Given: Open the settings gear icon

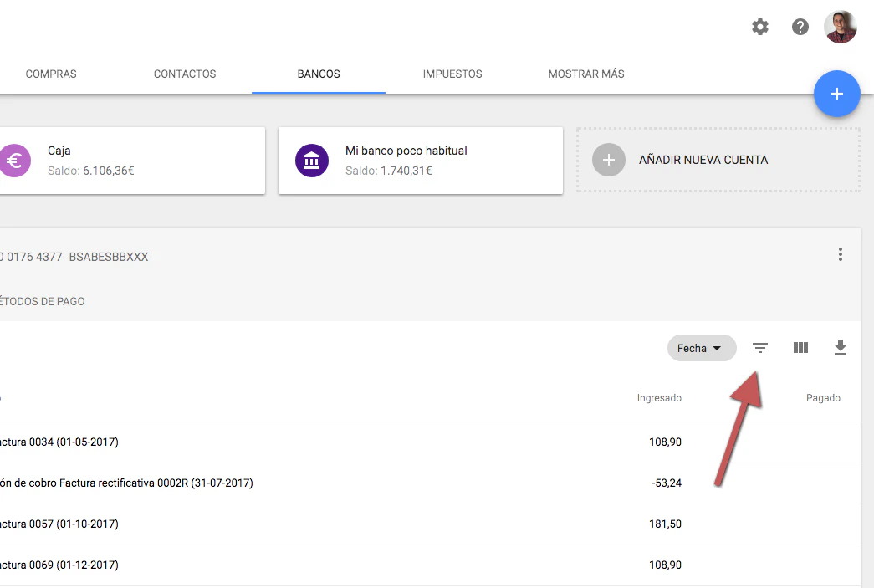Looking at the screenshot, I should 759,27.
